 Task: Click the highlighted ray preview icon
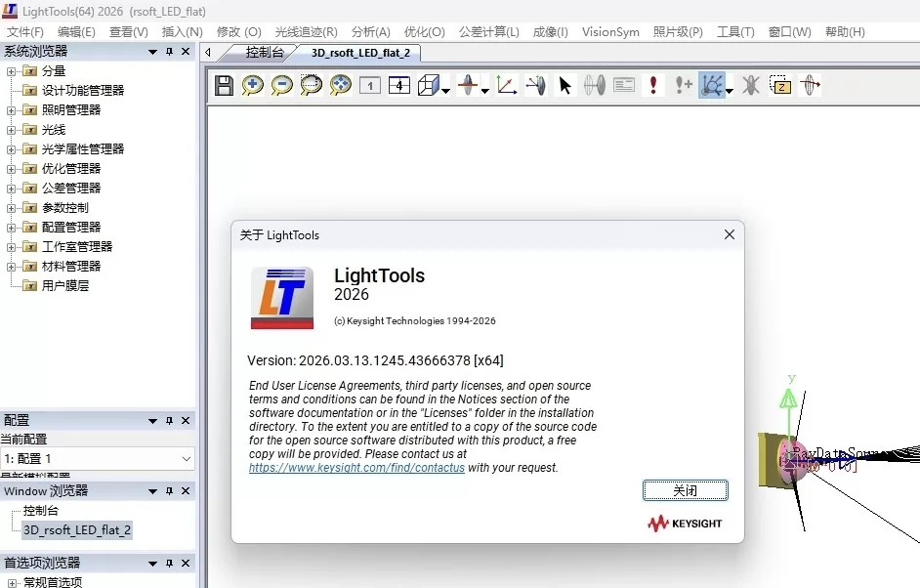712,86
